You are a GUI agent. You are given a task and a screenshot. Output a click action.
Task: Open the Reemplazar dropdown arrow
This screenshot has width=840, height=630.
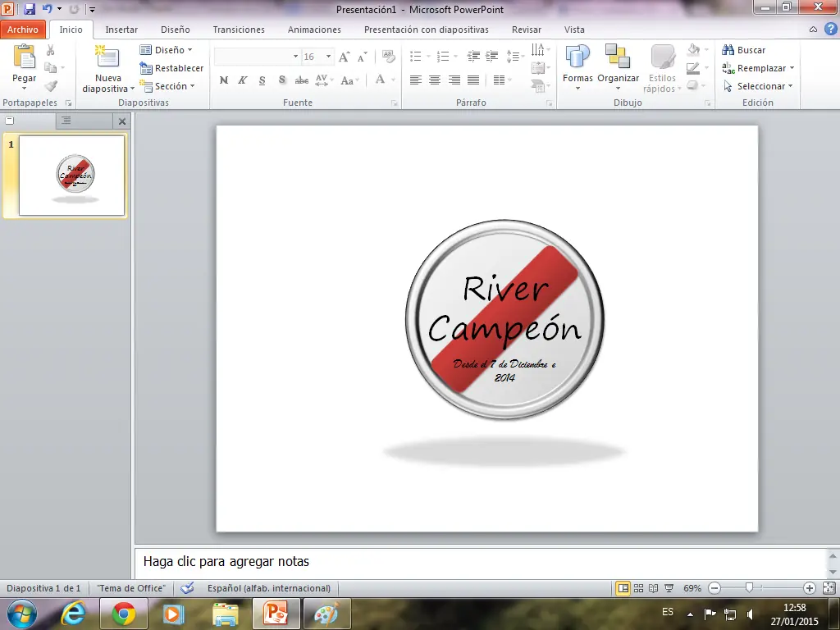point(792,68)
